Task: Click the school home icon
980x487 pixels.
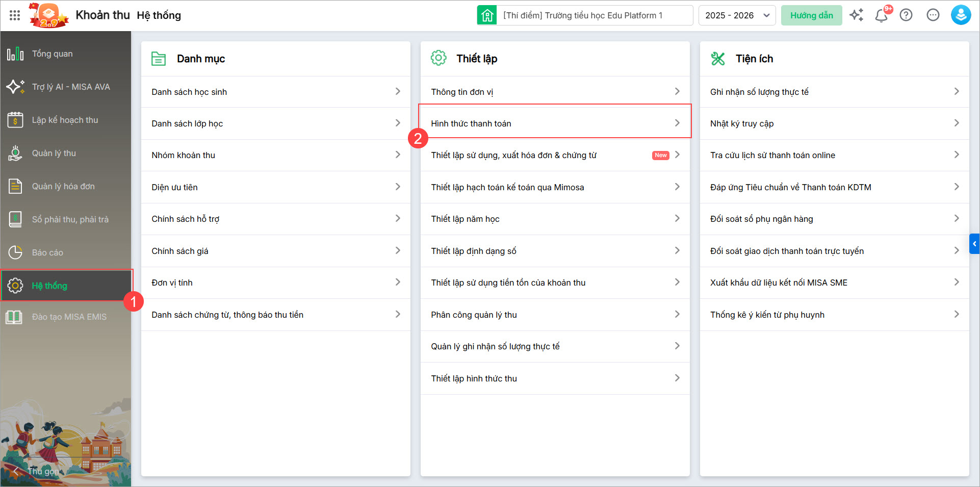Action: coord(487,15)
